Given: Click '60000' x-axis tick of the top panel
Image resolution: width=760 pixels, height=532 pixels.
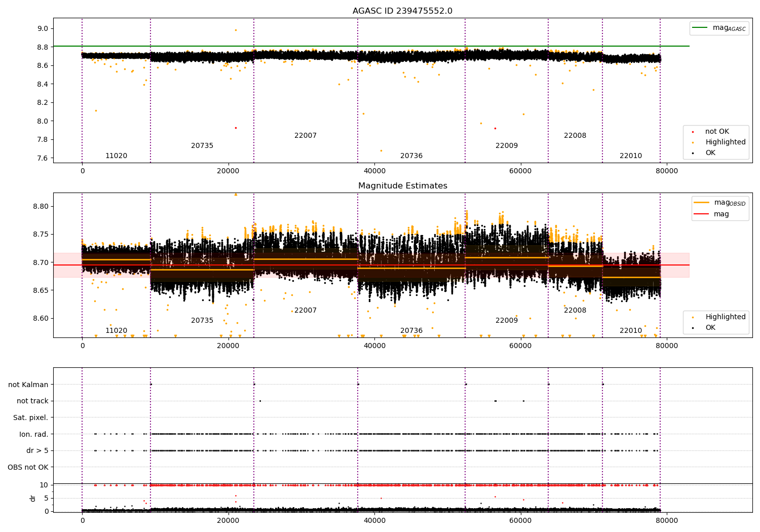Looking at the screenshot, I should (x=520, y=171).
